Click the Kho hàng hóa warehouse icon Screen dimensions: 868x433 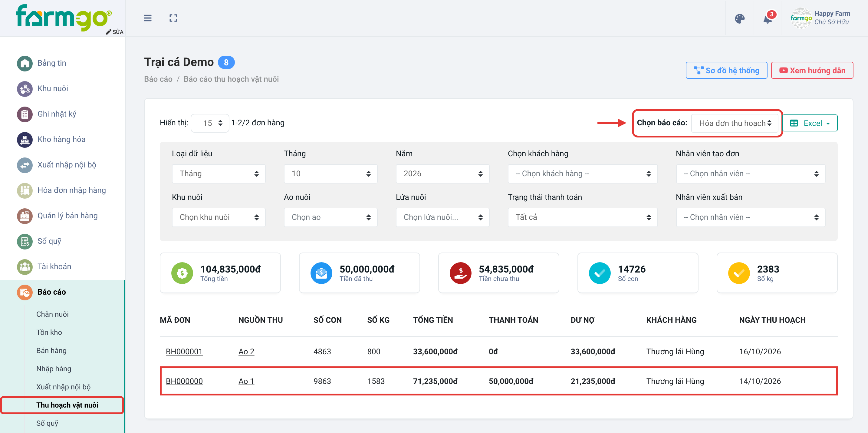tap(25, 140)
